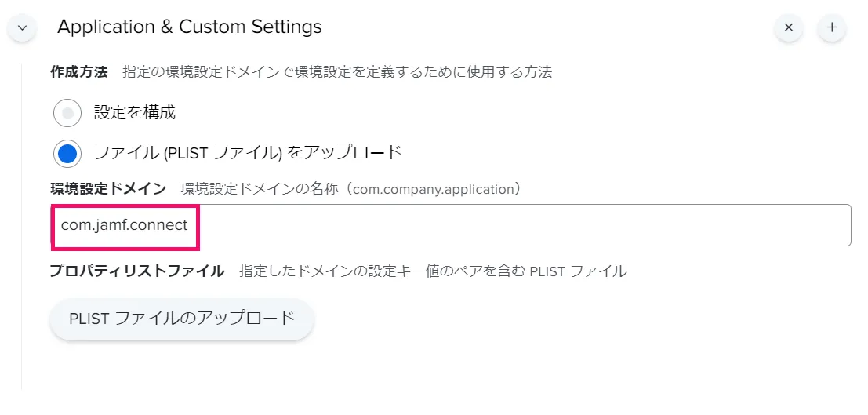Image resolution: width=868 pixels, height=415 pixels.
Task: Click the com.jamf.connect text in the field
Action: (124, 226)
